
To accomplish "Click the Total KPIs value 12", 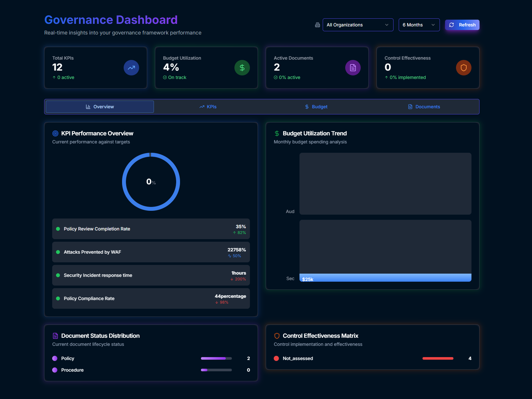I will 57,67.
